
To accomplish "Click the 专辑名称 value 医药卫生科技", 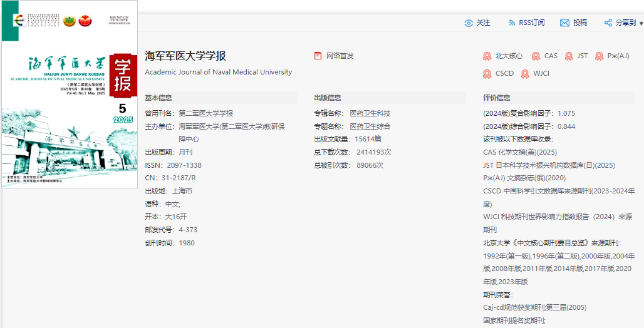I will (370, 113).
